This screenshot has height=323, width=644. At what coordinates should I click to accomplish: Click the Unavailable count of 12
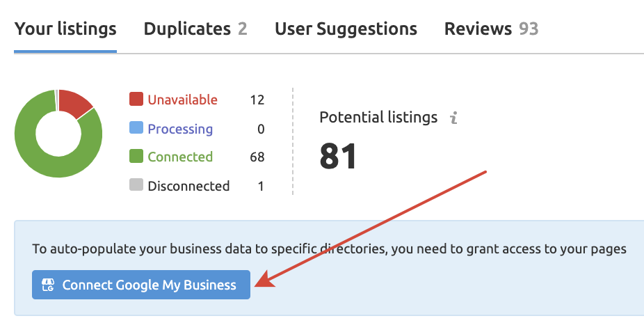click(x=257, y=100)
